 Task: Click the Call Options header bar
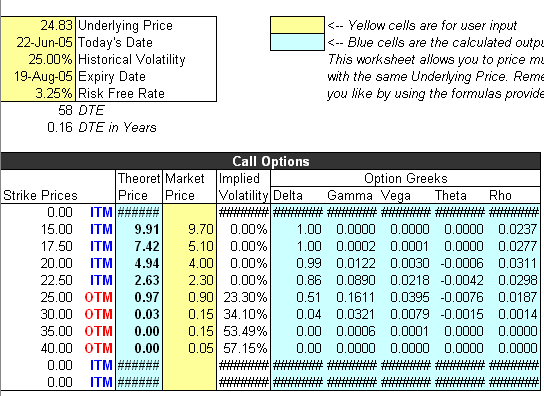pos(271,161)
